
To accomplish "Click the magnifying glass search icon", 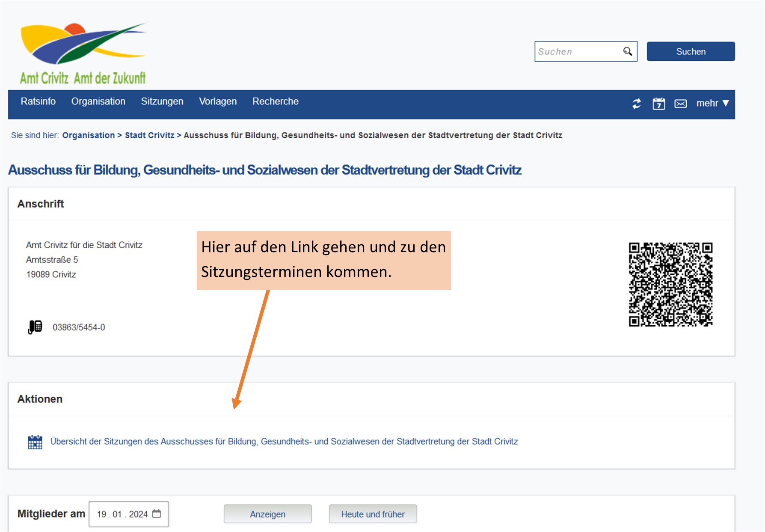I will tap(627, 51).
